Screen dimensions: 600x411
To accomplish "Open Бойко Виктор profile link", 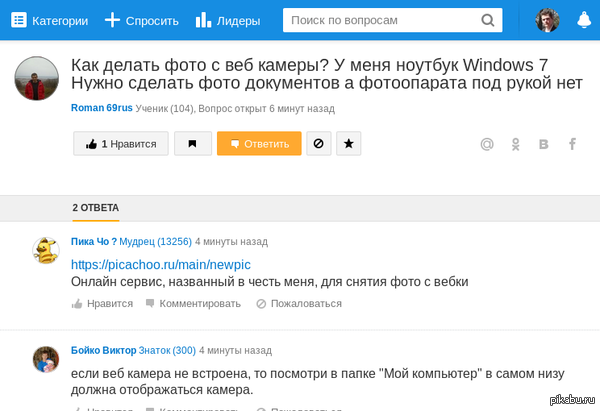I will (103, 351).
